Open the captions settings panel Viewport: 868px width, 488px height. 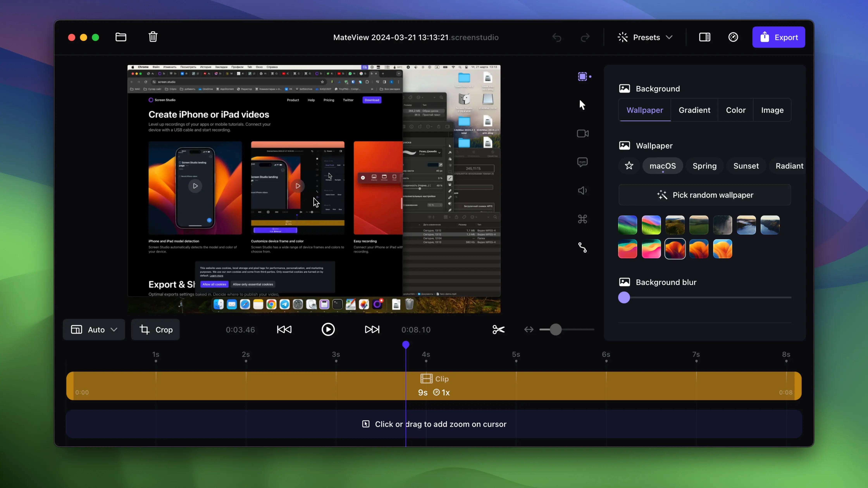(x=583, y=162)
